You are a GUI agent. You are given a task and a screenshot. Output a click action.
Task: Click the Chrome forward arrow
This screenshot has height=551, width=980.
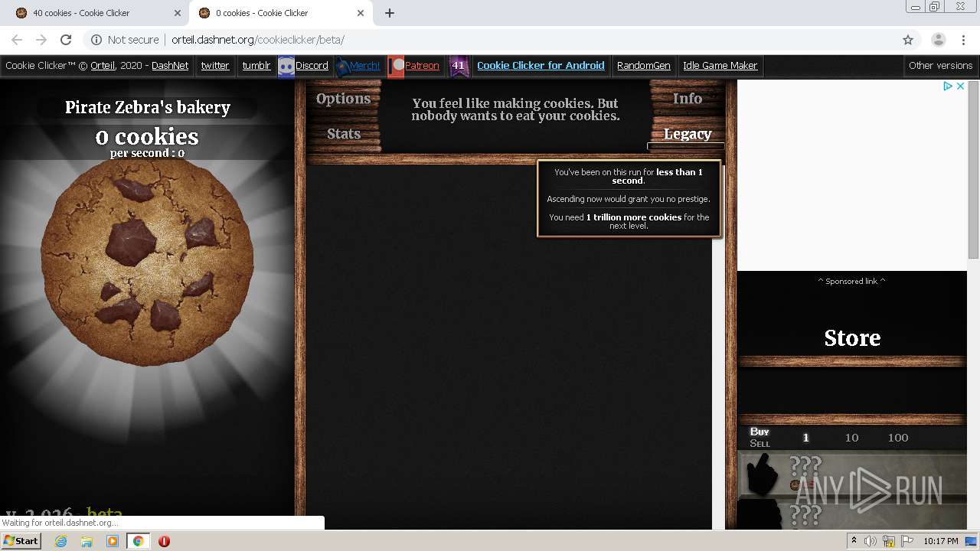pyautogui.click(x=41, y=40)
